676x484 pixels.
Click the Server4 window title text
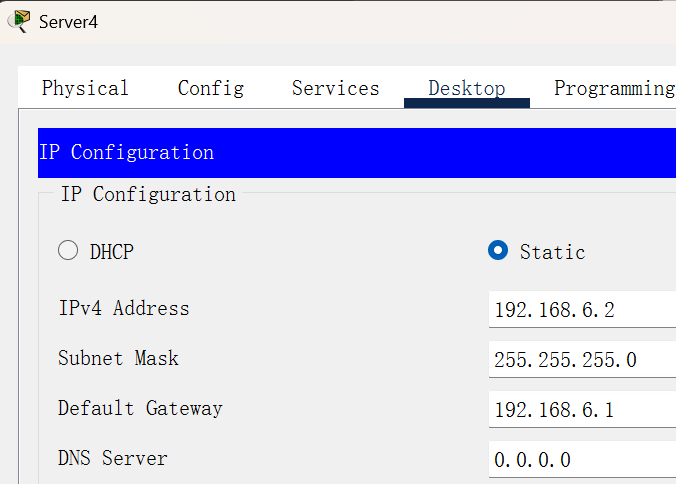pyautogui.click(x=68, y=22)
